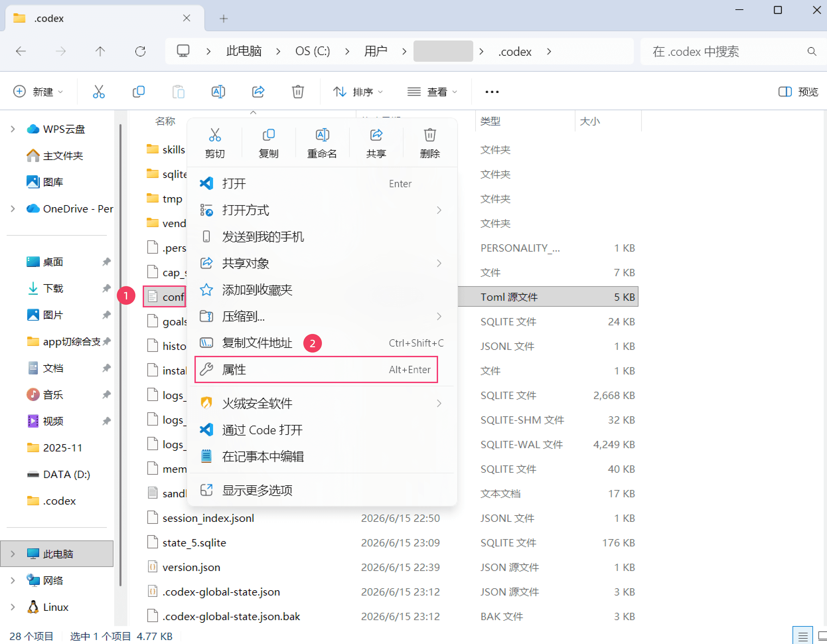Click the Rename icon in context menu
This screenshot has width=827, height=644.
tap(322, 135)
